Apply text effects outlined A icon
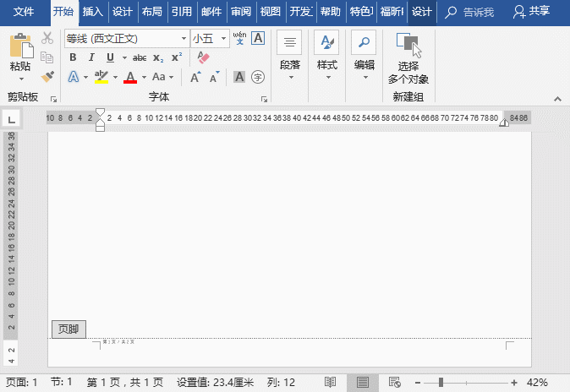Image resolution: width=570 pixels, height=392 pixels. point(74,77)
